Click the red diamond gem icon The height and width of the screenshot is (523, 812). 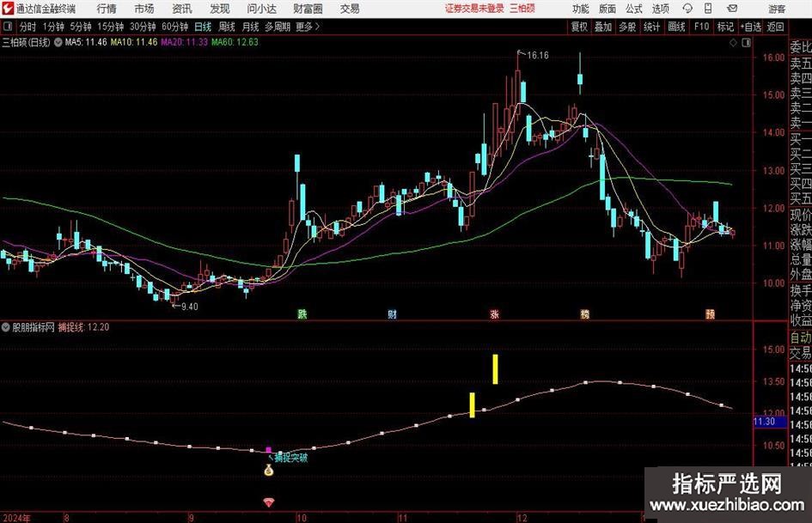269,502
